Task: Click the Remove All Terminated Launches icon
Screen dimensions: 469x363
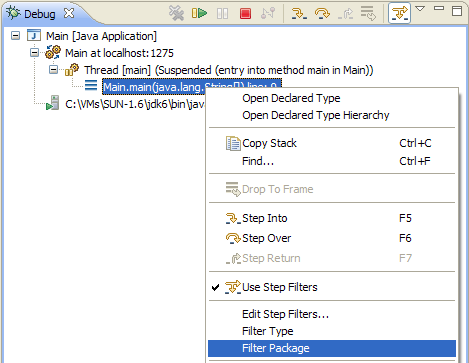Action: tap(176, 13)
